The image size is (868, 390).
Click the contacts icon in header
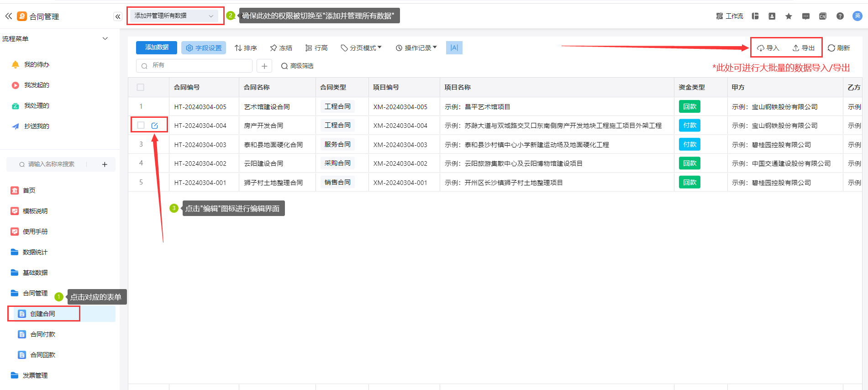pos(772,16)
